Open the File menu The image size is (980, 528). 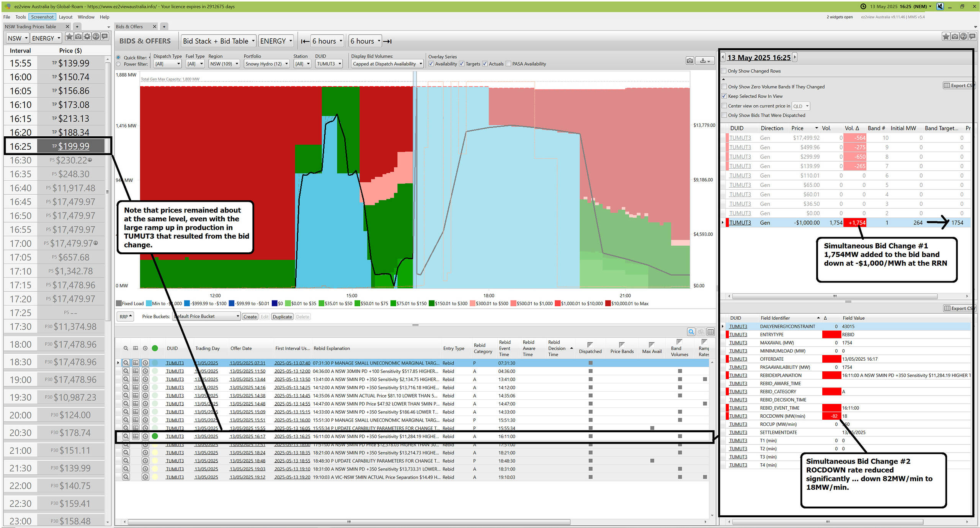point(7,17)
